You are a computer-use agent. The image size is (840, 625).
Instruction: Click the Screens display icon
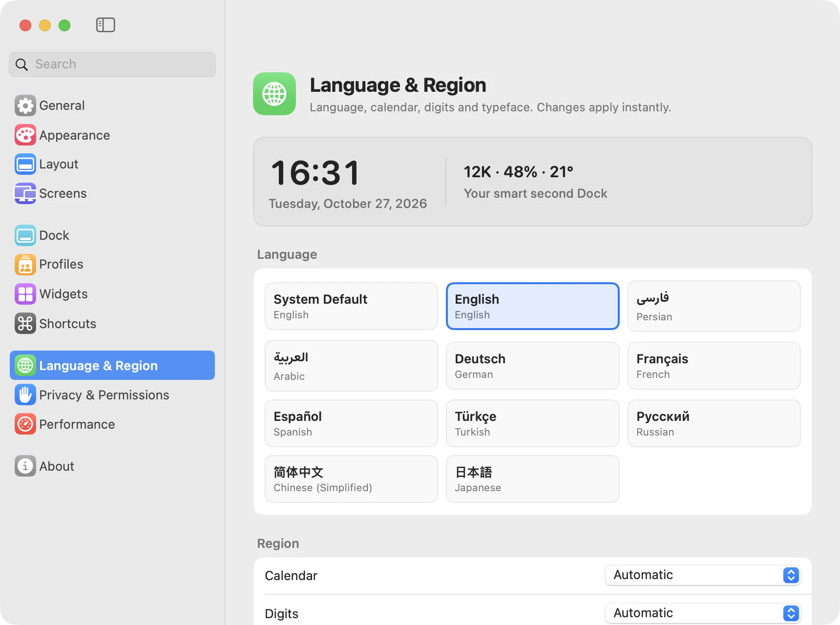tap(25, 193)
